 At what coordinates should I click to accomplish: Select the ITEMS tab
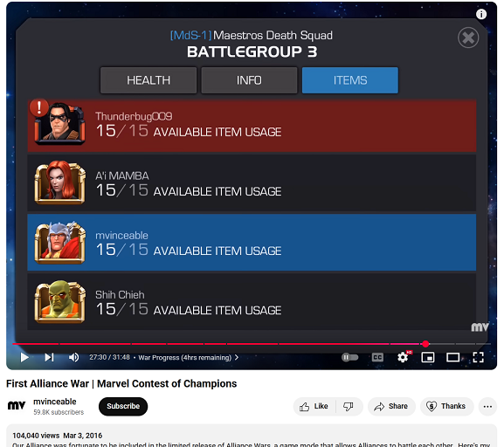pyautogui.click(x=350, y=80)
